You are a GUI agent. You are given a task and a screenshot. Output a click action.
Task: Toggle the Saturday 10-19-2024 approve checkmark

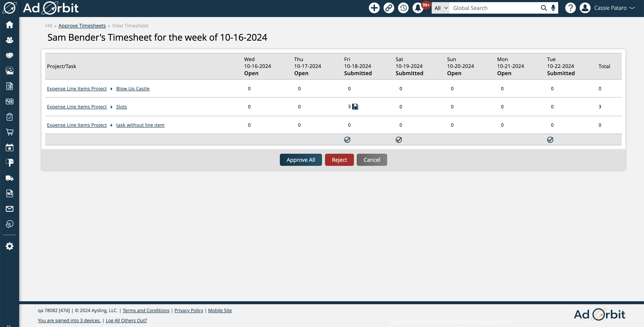click(x=398, y=140)
